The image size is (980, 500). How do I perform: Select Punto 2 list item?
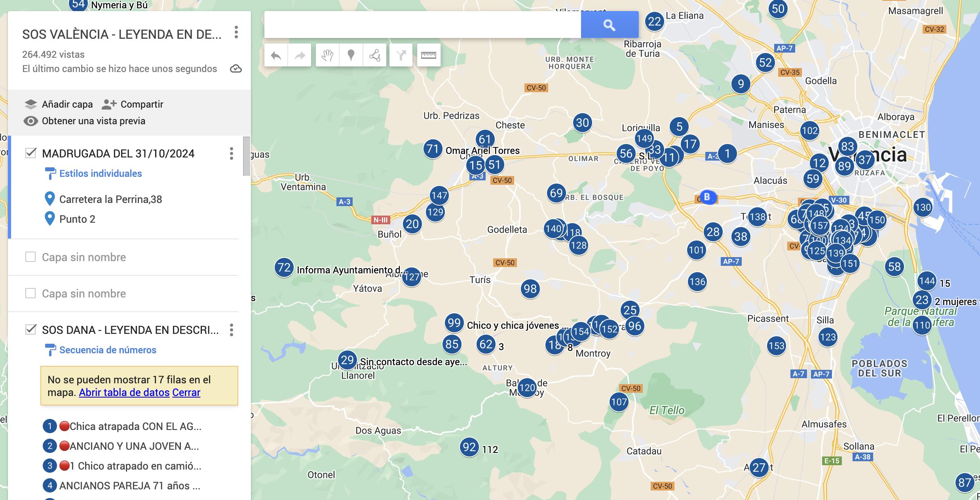pyautogui.click(x=77, y=219)
